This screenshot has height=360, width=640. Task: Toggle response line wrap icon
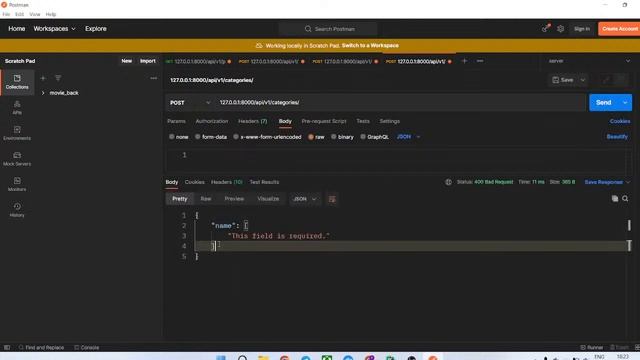click(x=332, y=199)
